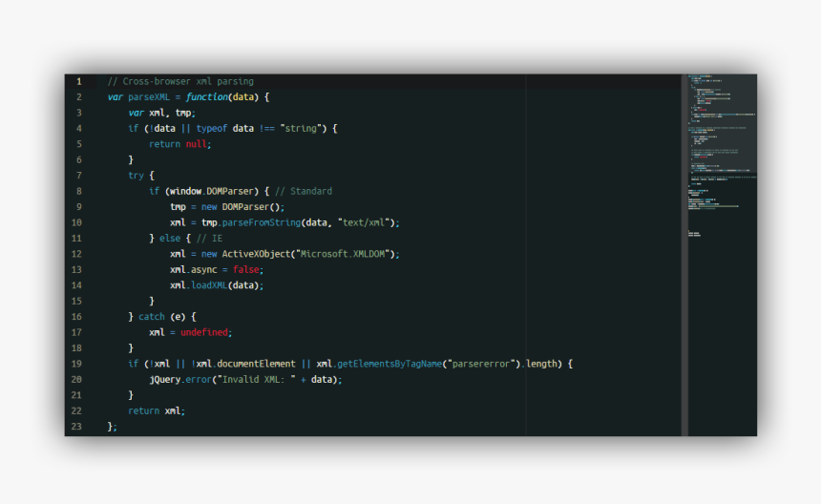The height and width of the screenshot is (504, 821).
Task: Click line number 16 in the gutter
Action: click(76, 317)
